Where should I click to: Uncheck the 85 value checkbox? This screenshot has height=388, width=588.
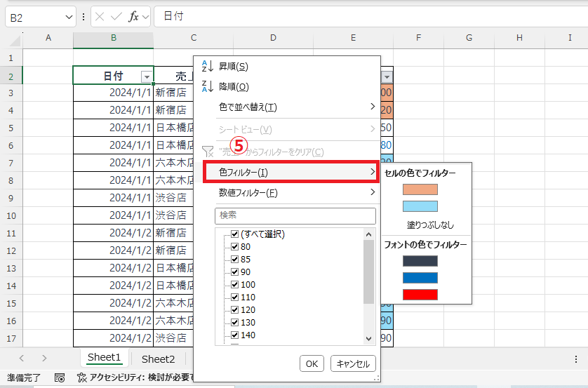tap(235, 259)
